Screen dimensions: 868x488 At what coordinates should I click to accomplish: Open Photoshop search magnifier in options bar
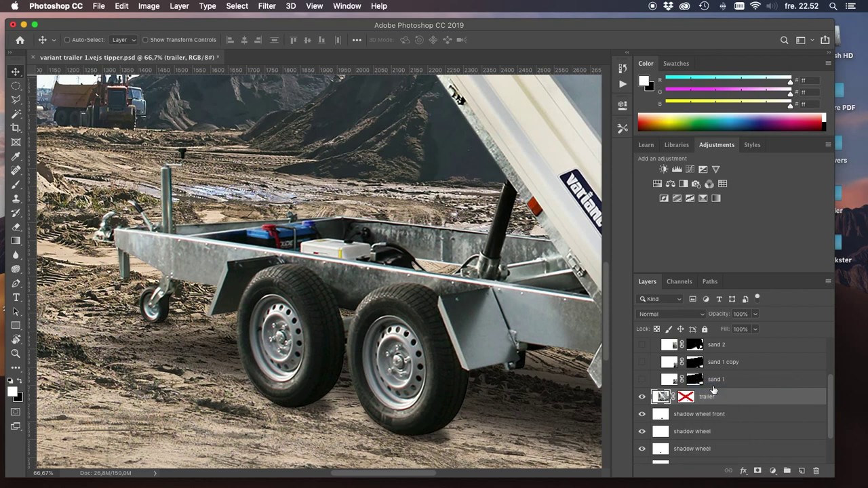coord(785,40)
